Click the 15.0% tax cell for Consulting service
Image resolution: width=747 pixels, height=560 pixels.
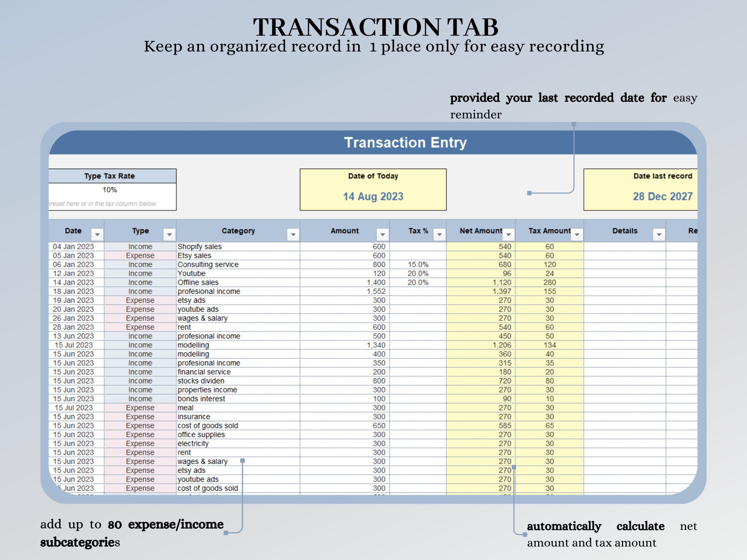418,264
